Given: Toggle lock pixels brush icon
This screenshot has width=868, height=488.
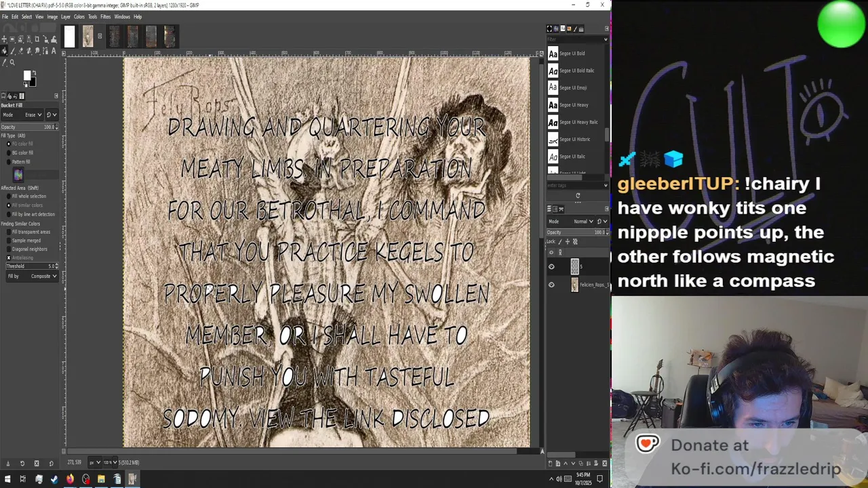Looking at the screenshot, I should (559, 241).
